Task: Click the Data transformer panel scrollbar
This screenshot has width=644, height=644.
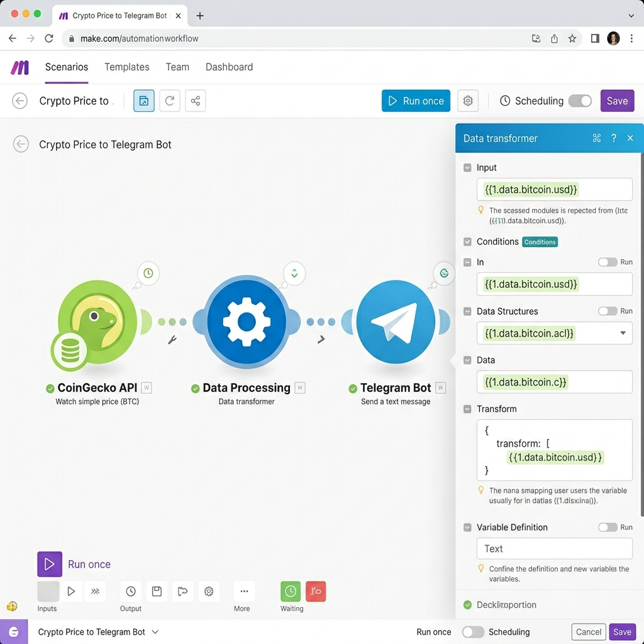Action: (x=642, y=335)
